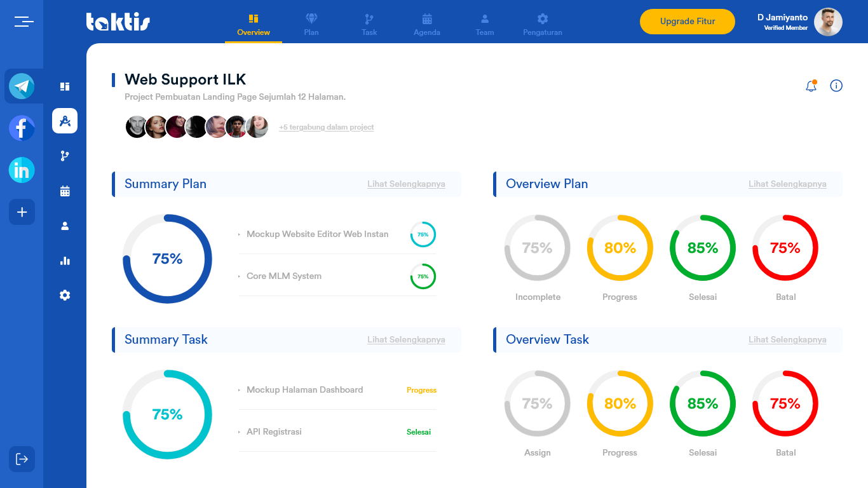Click the Taktis logo

[x=118, y=22]
